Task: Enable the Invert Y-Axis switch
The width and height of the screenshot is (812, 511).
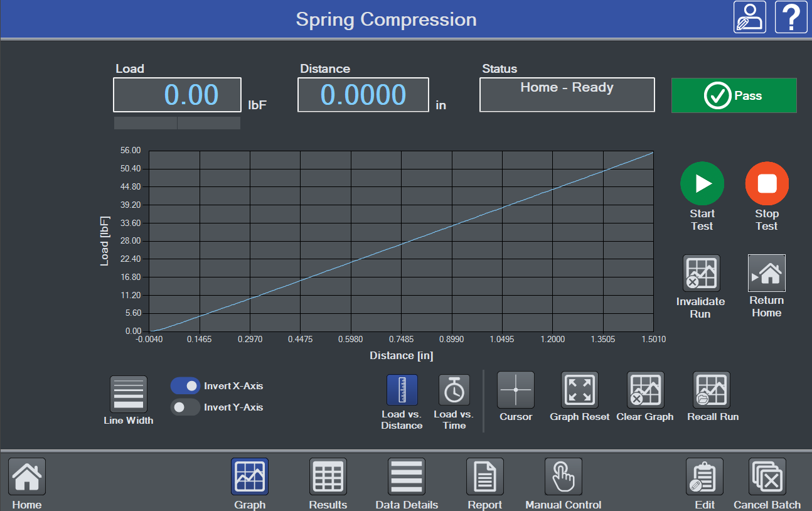Action: 185,407
